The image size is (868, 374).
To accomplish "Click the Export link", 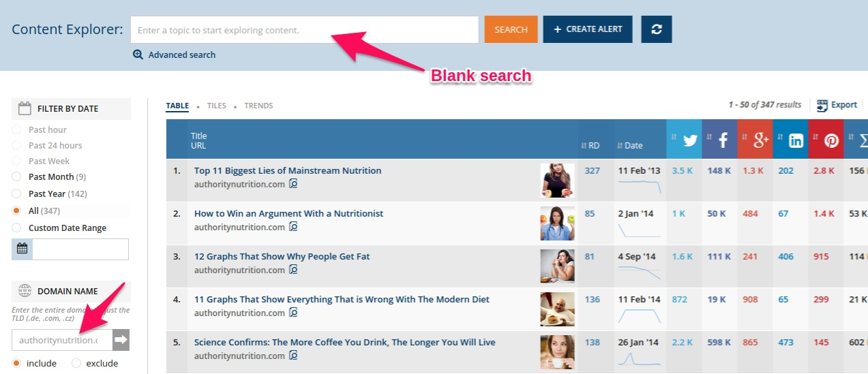I will (844, 105).
